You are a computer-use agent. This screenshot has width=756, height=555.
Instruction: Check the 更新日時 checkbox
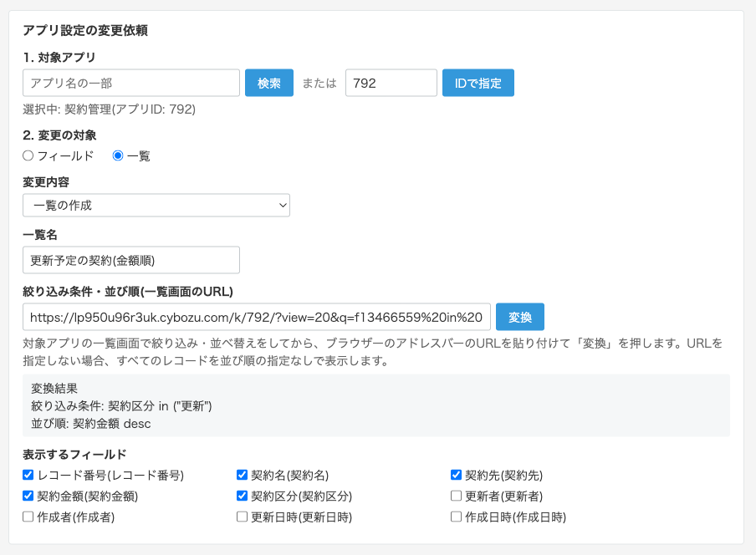[242, 517]
